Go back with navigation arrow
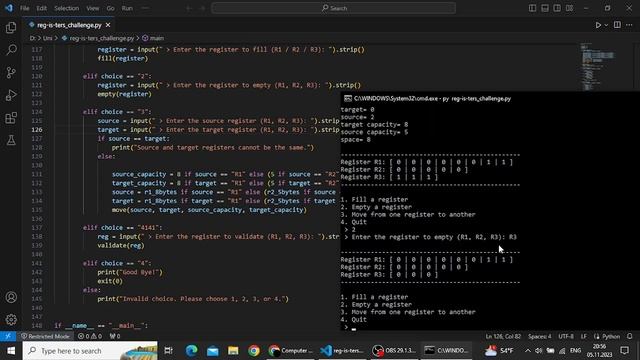Image resolution: width=640 pixels, height=360 pixels. pyautogui.click(x=189, y=8)
